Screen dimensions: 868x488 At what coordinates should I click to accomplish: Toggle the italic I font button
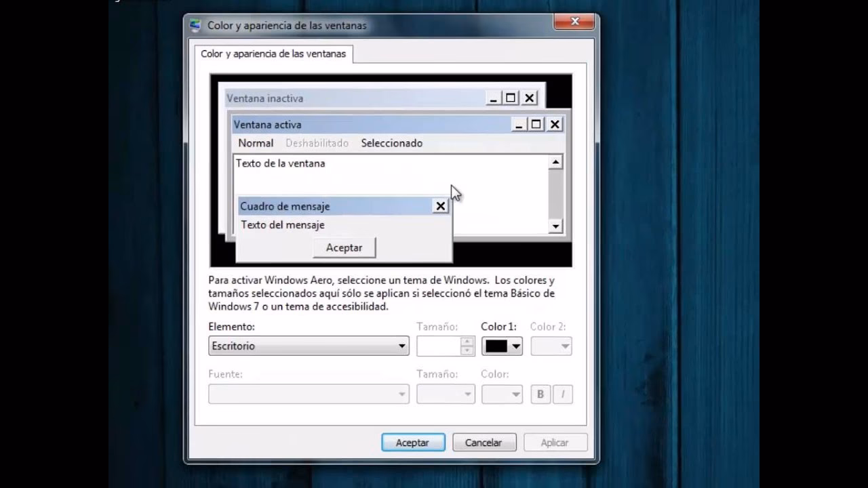(x=563, y=394)
